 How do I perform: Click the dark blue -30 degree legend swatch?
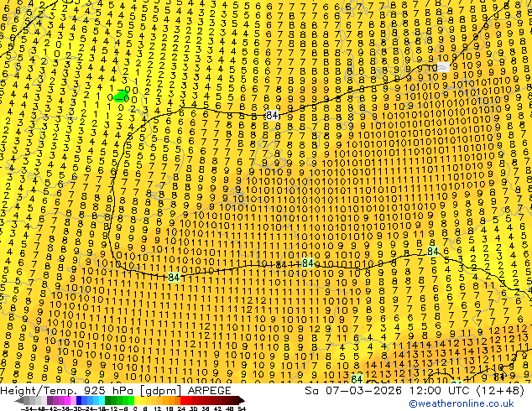click(x=79, y=401)
